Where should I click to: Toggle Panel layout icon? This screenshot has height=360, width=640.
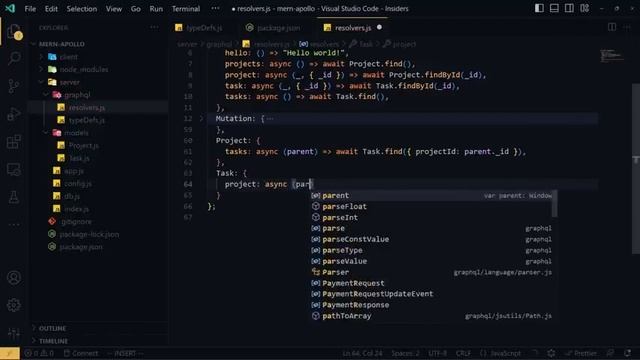click(554, 8)
